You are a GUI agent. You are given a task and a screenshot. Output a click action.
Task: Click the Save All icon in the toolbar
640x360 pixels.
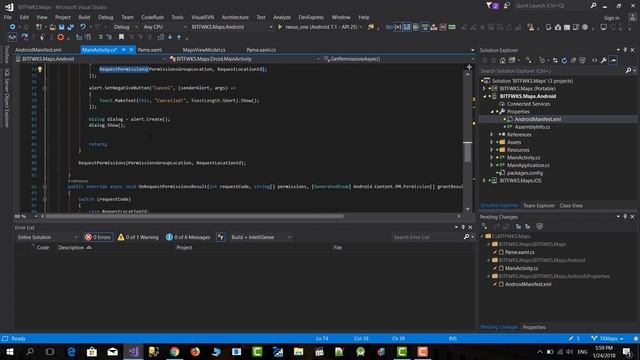point(70,27)
